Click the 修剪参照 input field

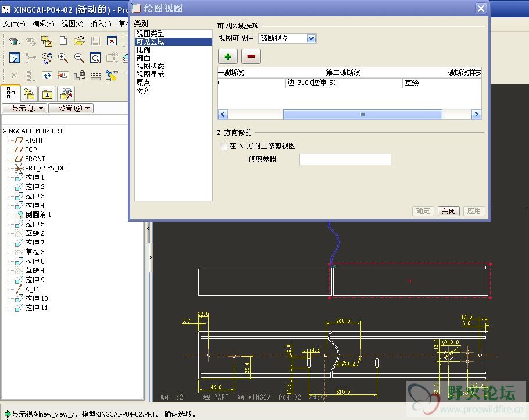click(x=345, y=159)
